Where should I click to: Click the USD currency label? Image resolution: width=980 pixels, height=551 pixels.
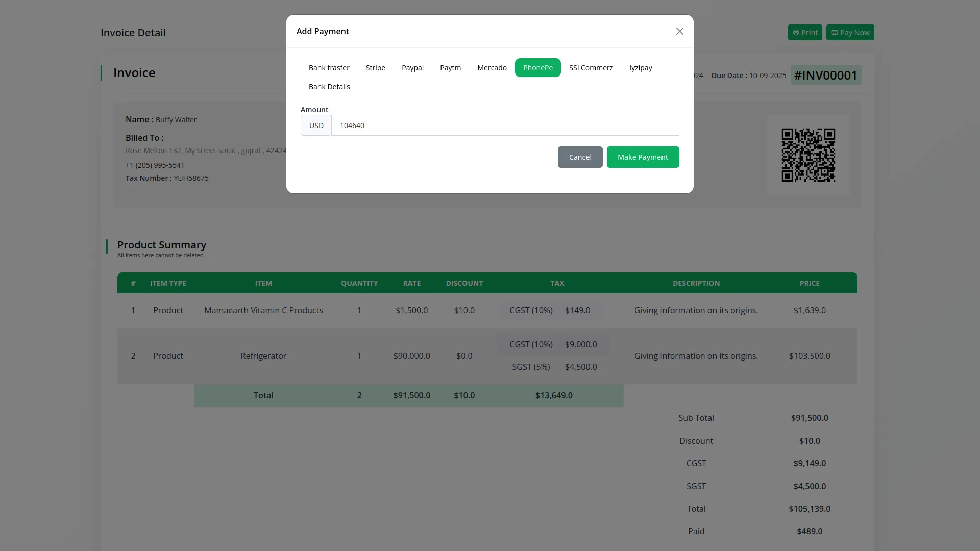[316, 126]
